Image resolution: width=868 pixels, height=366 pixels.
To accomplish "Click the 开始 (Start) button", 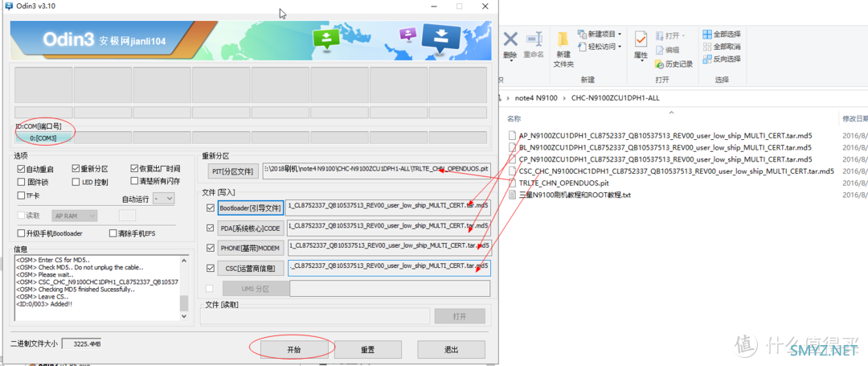I will pos(293,349).
